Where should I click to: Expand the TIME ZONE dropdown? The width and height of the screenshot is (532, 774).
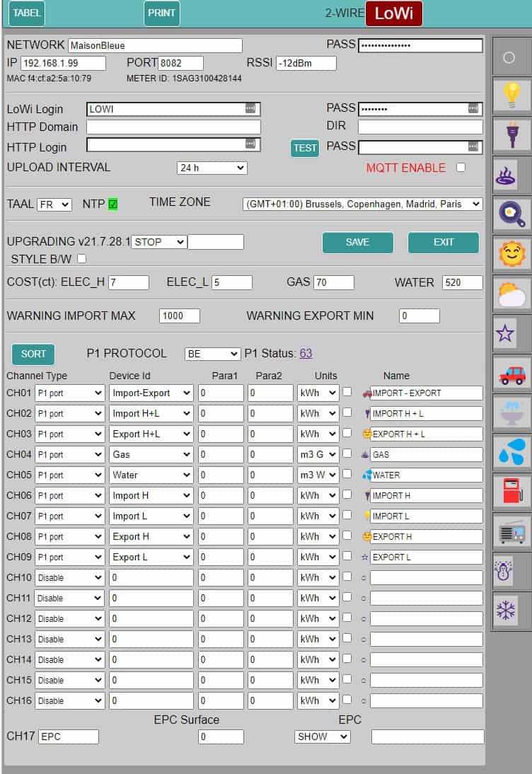point(362,204)
